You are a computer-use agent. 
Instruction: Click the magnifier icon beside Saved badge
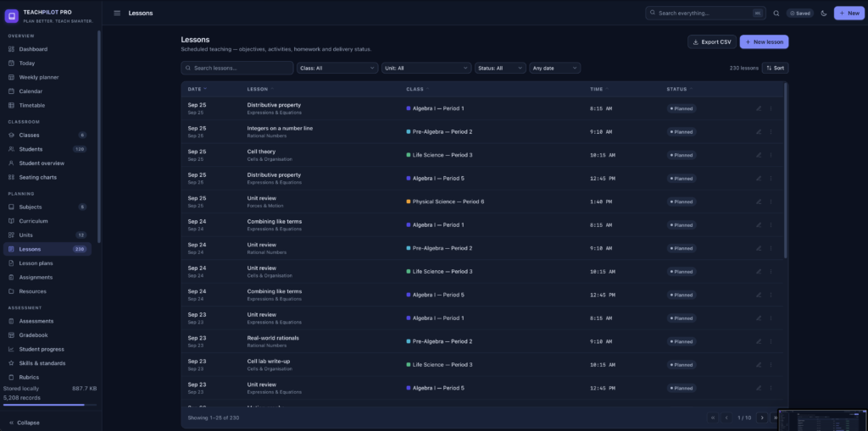(x=776, y=14)
